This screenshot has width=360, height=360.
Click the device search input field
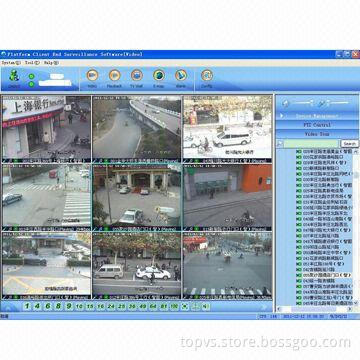click(311, 144)
